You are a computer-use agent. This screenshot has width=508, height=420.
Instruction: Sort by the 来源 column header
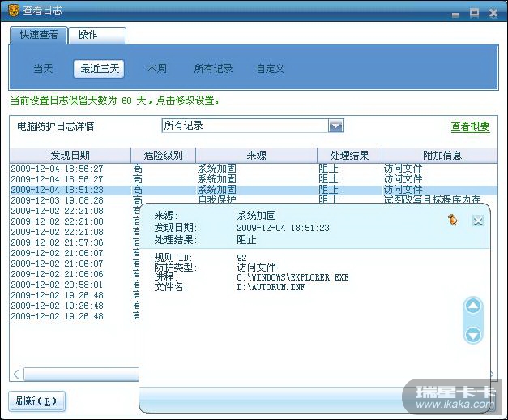point(256,156)
